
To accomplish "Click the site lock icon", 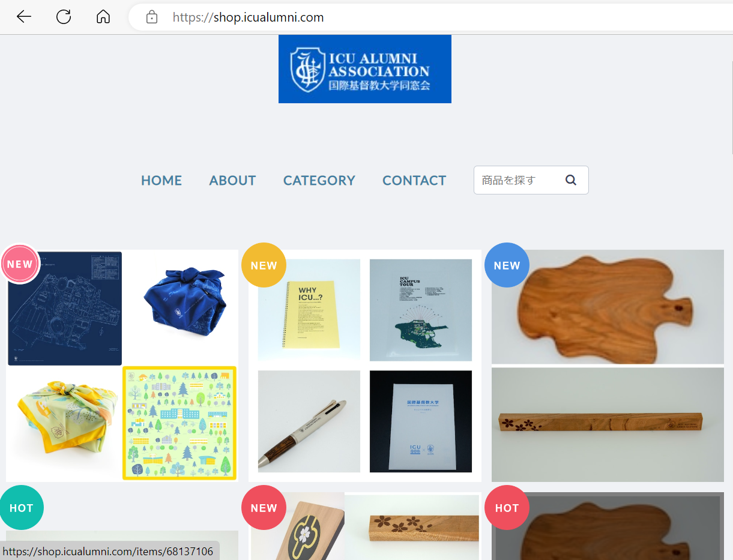I will point(152,17).
